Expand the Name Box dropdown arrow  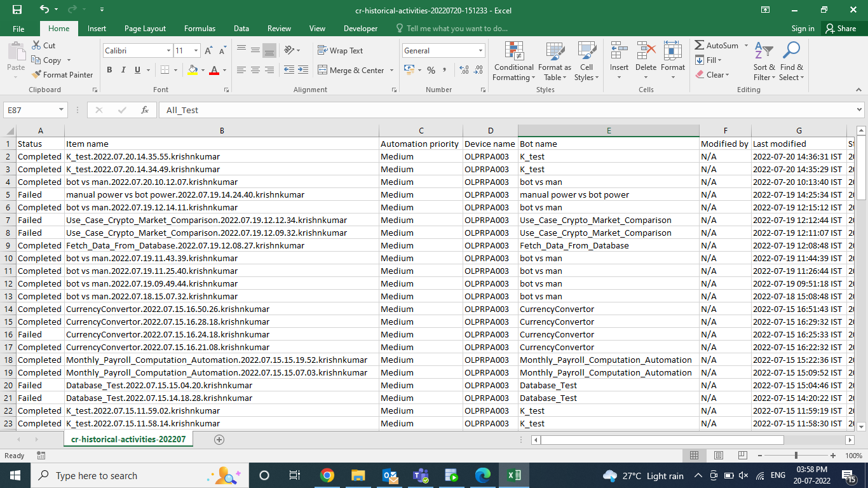pos(61,110)
